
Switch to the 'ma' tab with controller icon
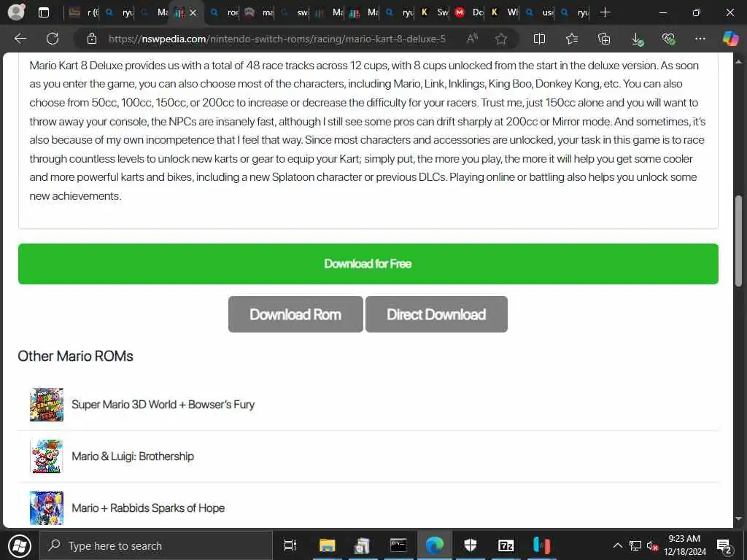(259, 12)
